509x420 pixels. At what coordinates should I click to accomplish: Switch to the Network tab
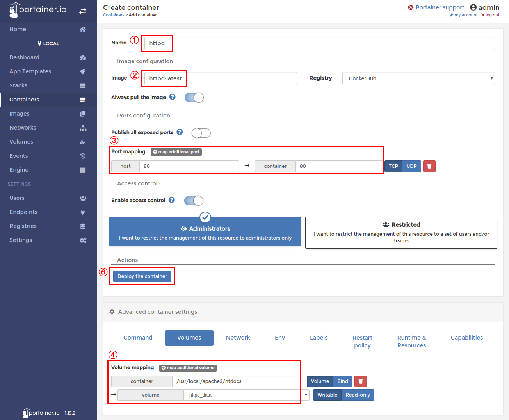coord(238,338)
